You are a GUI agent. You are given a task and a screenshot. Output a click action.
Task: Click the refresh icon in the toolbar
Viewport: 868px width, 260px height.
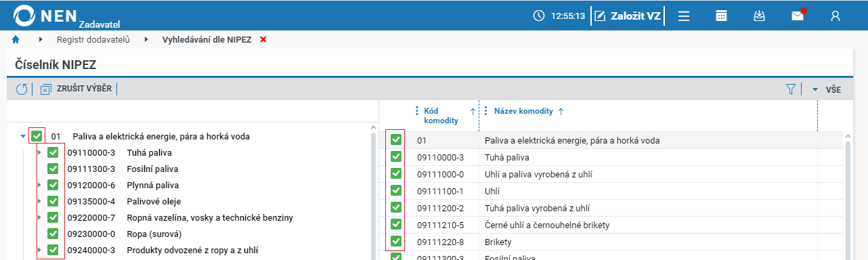click(22, 89)
